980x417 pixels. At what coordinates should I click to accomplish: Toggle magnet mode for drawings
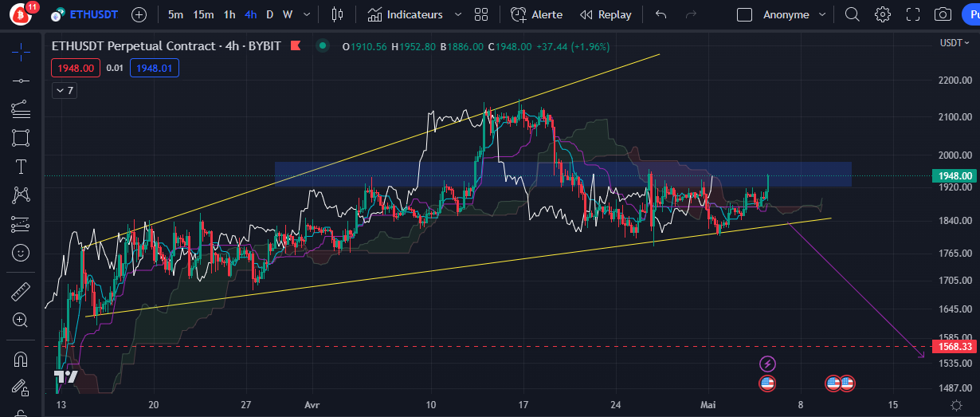click(21, 359)
